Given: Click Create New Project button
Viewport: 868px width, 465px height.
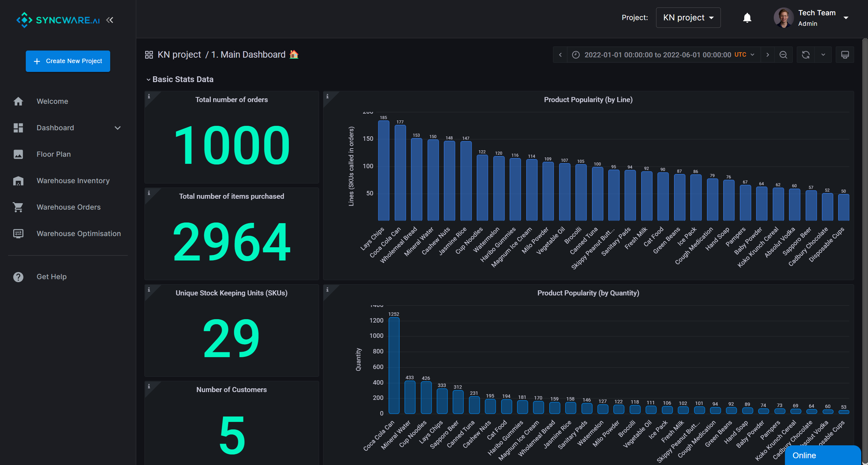Looking at the screenshot, I should 68,61.
